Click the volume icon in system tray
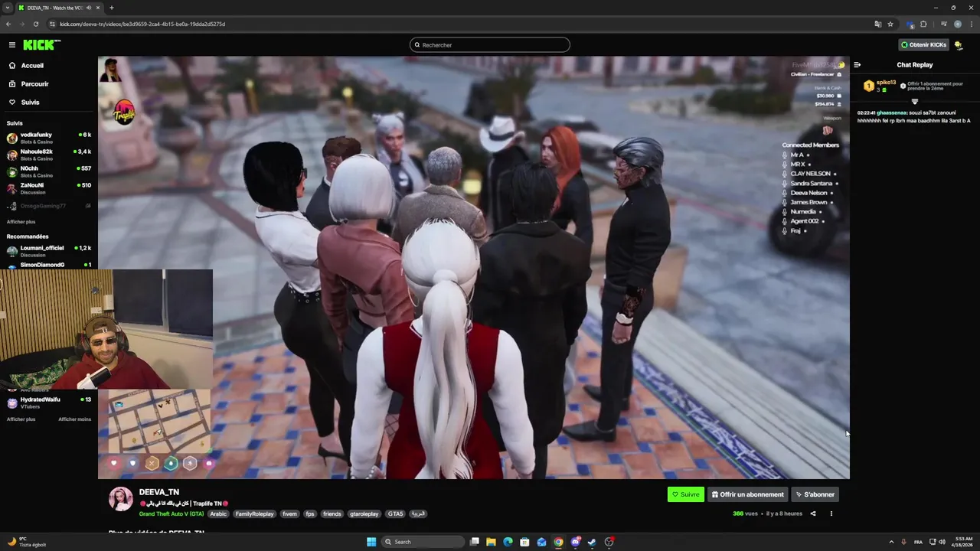980x551 pixels. (x=941, y=542)
